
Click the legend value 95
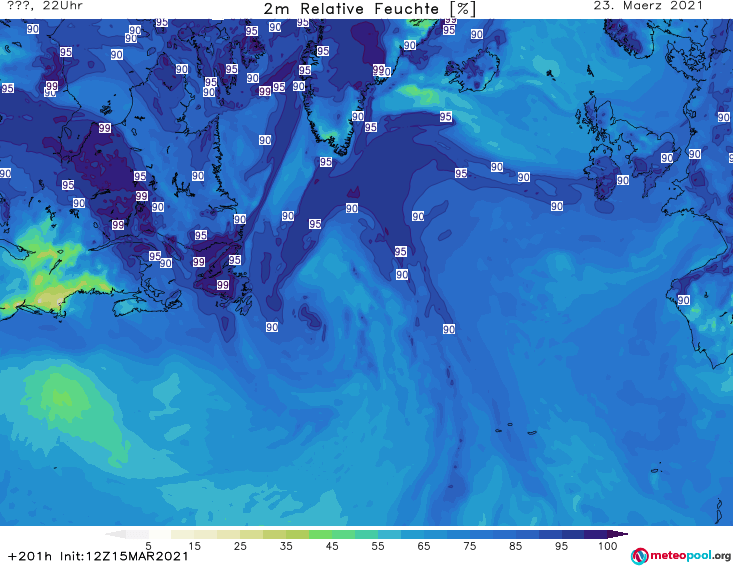pos(561,546)
